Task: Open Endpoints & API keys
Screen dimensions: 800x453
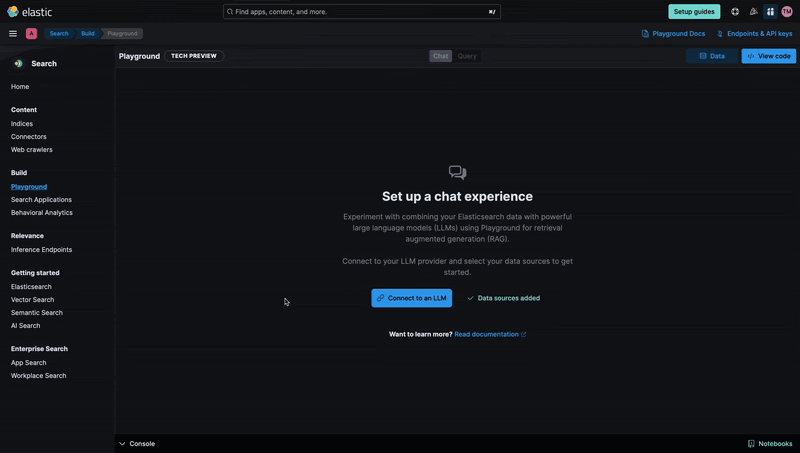Action: click(x=755, y=34)
